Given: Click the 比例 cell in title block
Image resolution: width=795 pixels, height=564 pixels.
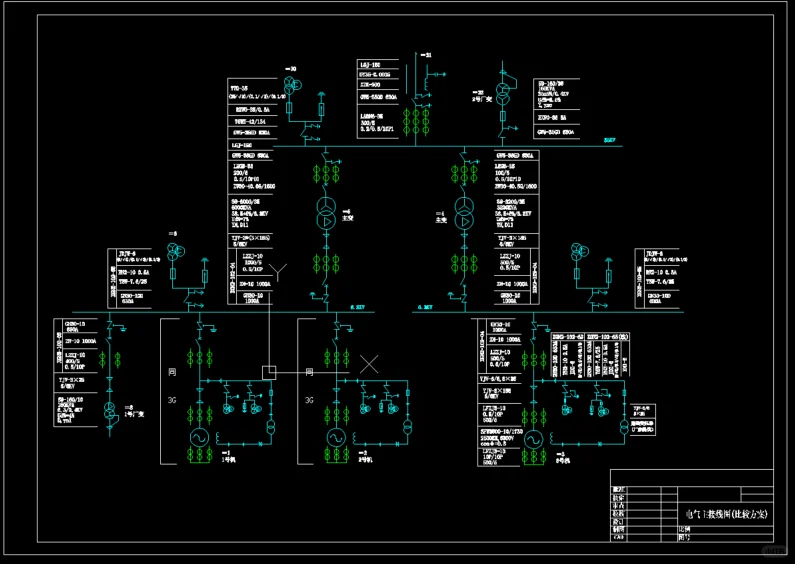Looking at the screenshot, I should pyautogui.click(x=684, y=529).
